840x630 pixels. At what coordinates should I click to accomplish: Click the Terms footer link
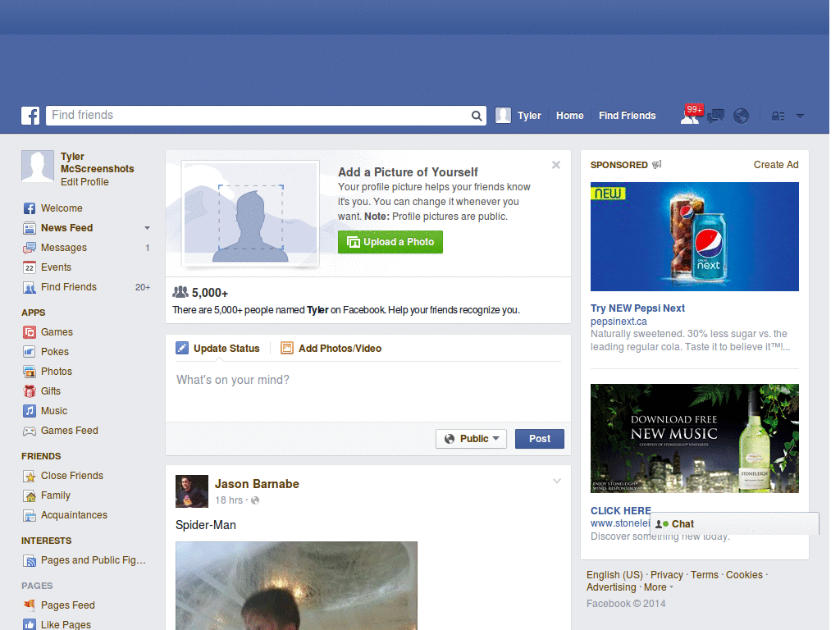tap(705, 575)
